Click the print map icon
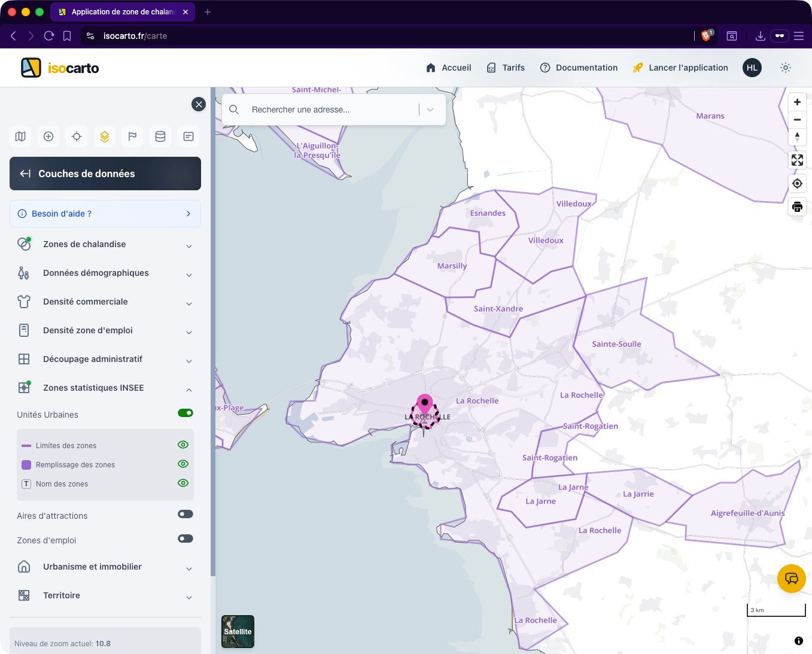This screenshot has height=654, width=812. 797,207
